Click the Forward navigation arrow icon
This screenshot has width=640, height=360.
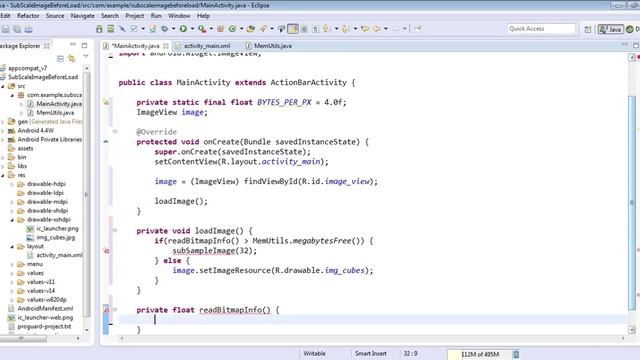click(x=395, y=29)
